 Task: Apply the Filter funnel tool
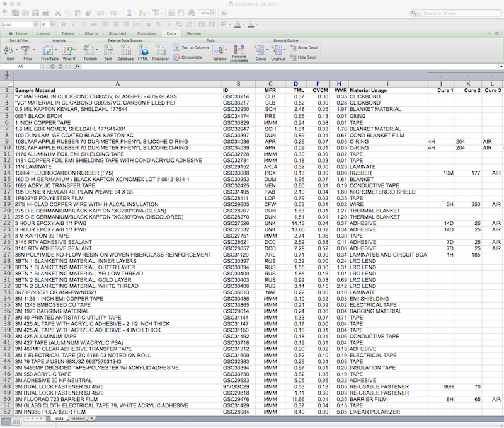click(26, 52)
